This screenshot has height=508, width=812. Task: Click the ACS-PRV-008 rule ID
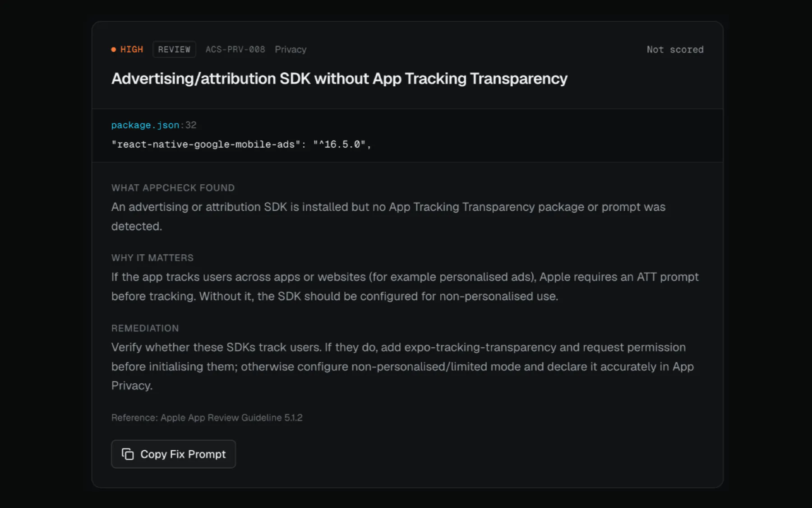coord(235,49)
